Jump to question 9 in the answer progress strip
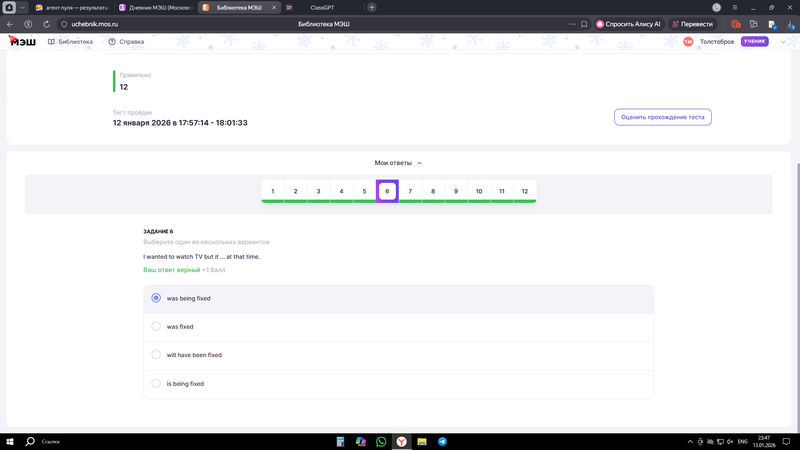800x450 pixels. click(456, 191)
